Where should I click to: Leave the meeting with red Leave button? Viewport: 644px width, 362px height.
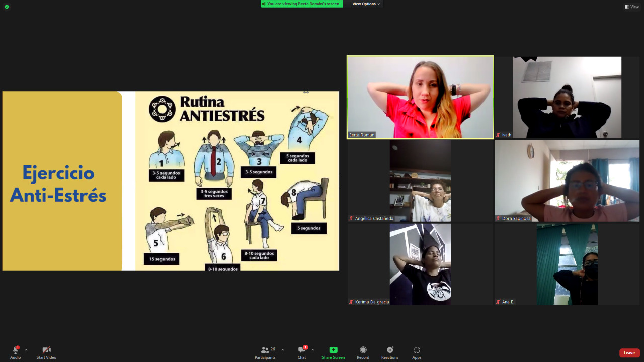click(x=629, y=353)
